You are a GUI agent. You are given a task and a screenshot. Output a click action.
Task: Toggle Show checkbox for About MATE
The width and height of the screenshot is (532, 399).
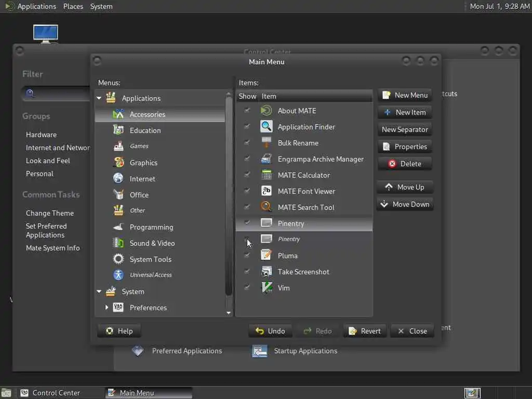(x=247, y=110)
